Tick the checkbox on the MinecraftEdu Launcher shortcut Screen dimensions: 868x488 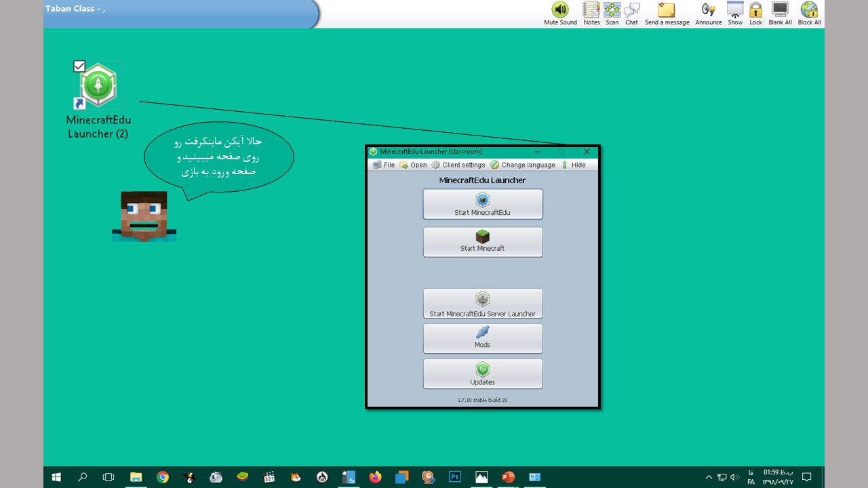click(79, 66)
